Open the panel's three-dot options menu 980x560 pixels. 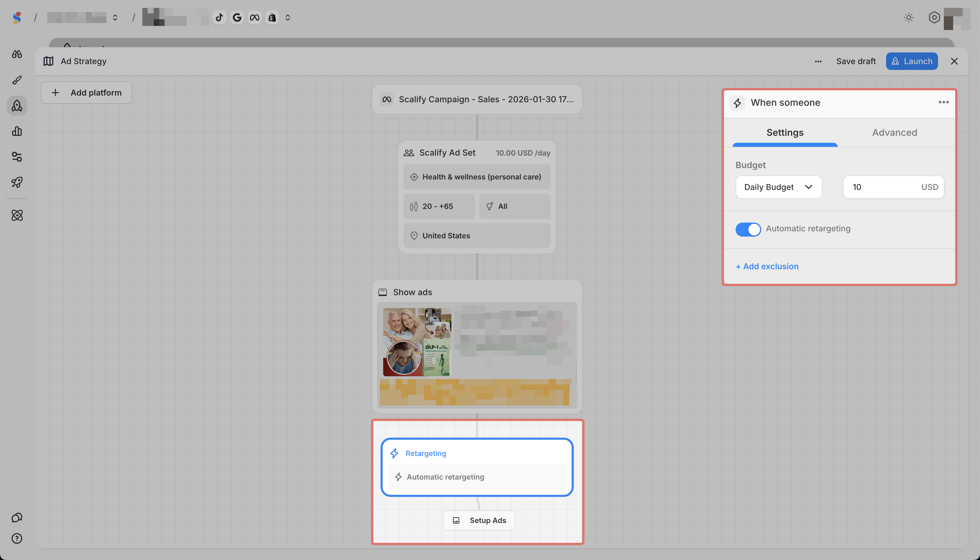(x=944, y=102)
